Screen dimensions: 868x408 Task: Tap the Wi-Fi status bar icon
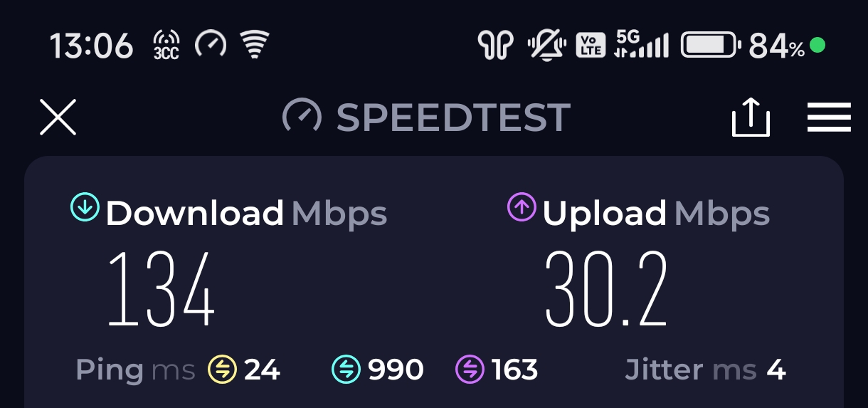pyautogui.click(x=253, y=44)
